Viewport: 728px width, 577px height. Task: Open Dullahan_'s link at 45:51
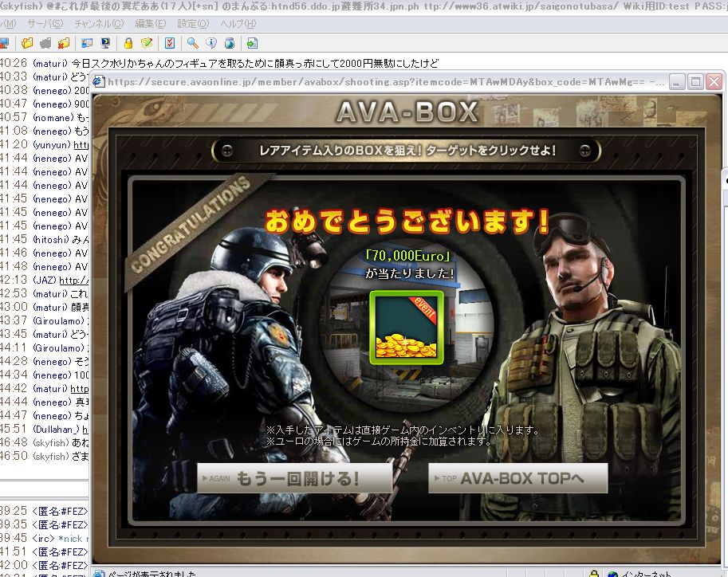coord(85,430)
